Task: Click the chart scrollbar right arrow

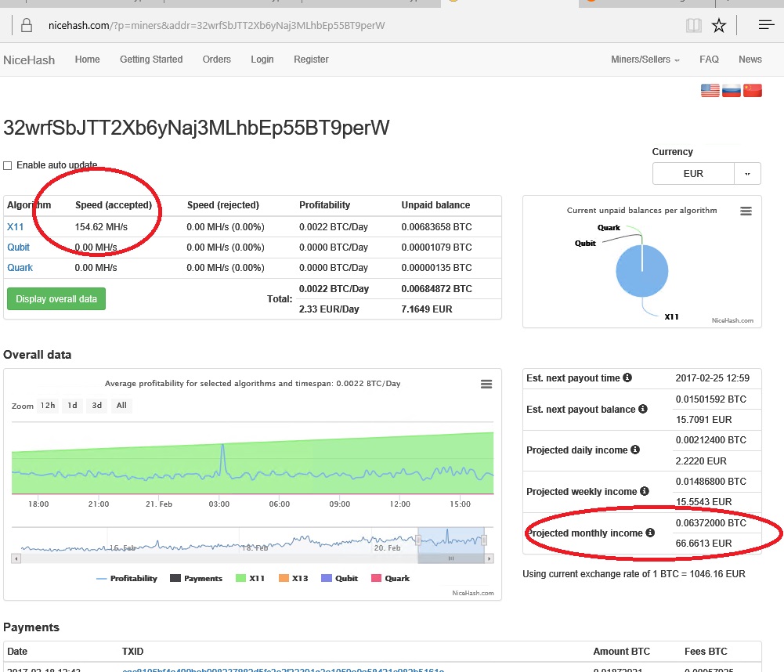Action: point(489,558)
